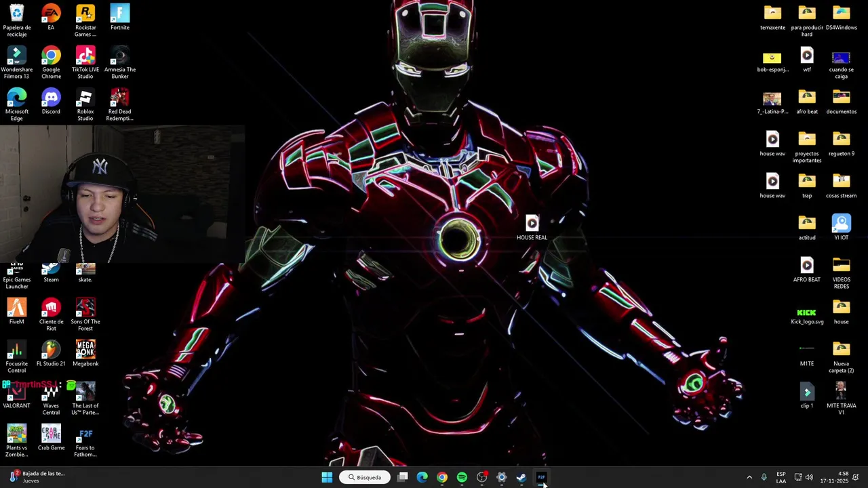Open the afro beat folder
This screenshot has width=868, height=488.
pyautogui.click(x=807, y=102)
